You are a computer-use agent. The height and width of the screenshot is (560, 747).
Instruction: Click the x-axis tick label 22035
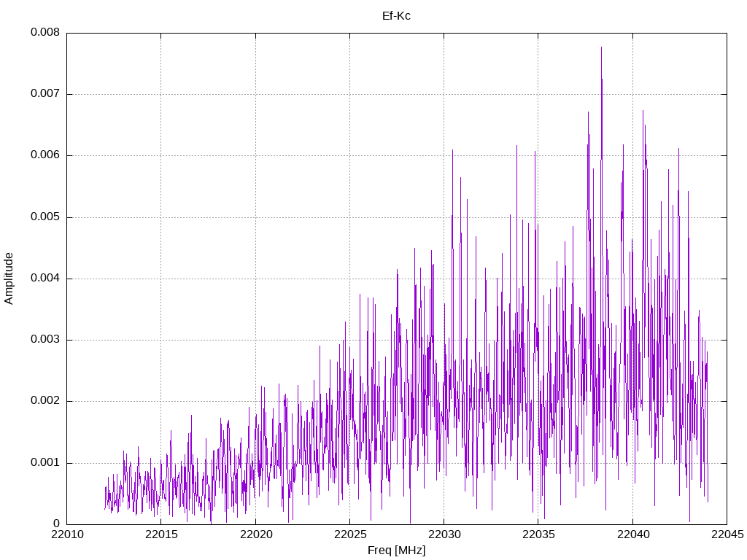pos(539,534)
